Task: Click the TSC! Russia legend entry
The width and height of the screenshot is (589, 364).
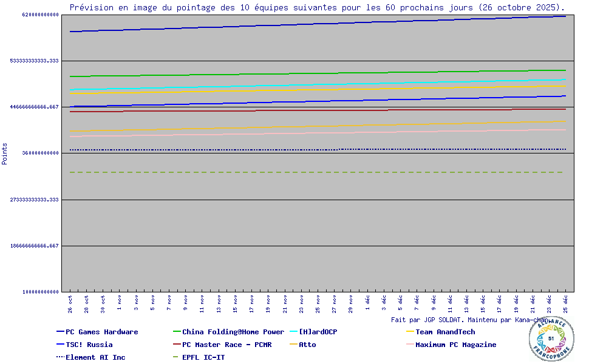Action: [x=89, y=345]
